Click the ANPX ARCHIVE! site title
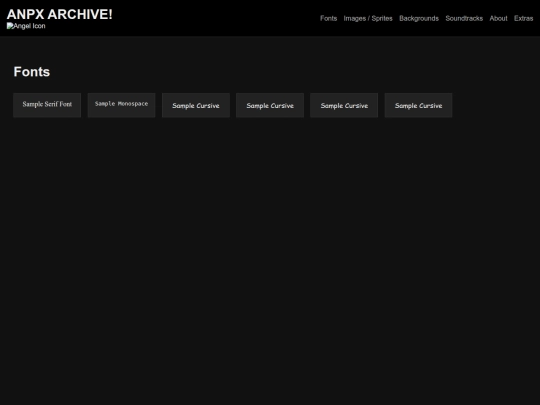 coord(60,14)
